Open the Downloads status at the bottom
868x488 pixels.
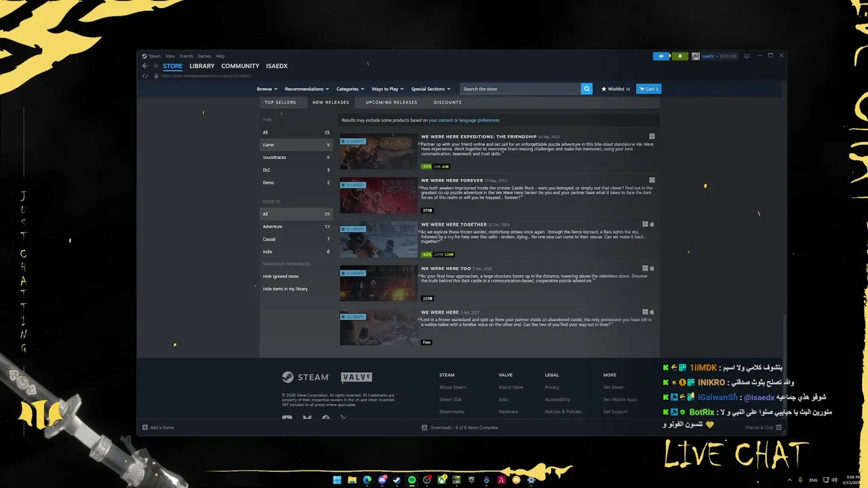point(460,428)
